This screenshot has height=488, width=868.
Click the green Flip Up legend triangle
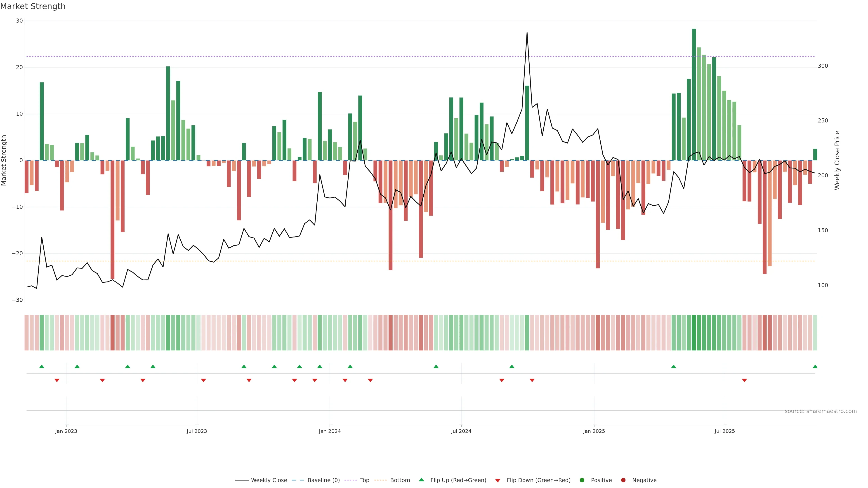421,480
